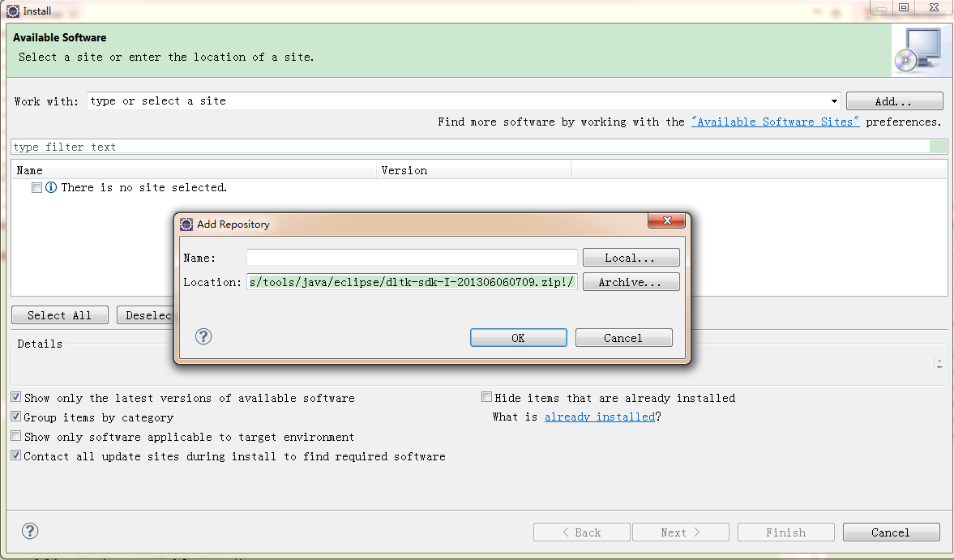Screen dimensions: 954x560
Task: Open the Work with site dropdown arrow
Action: point(834,101)
